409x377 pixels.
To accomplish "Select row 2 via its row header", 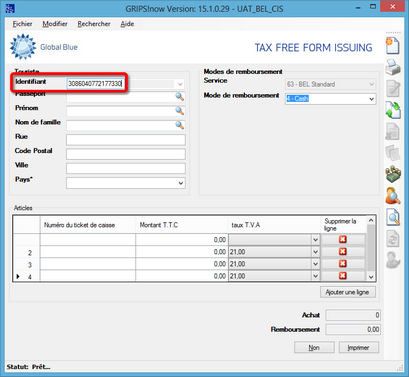I will point(27,252).
